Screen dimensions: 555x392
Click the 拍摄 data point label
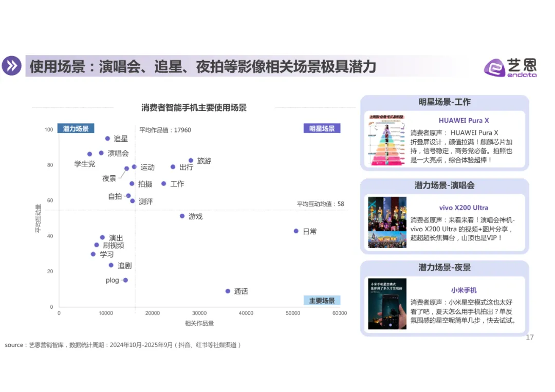145,184
